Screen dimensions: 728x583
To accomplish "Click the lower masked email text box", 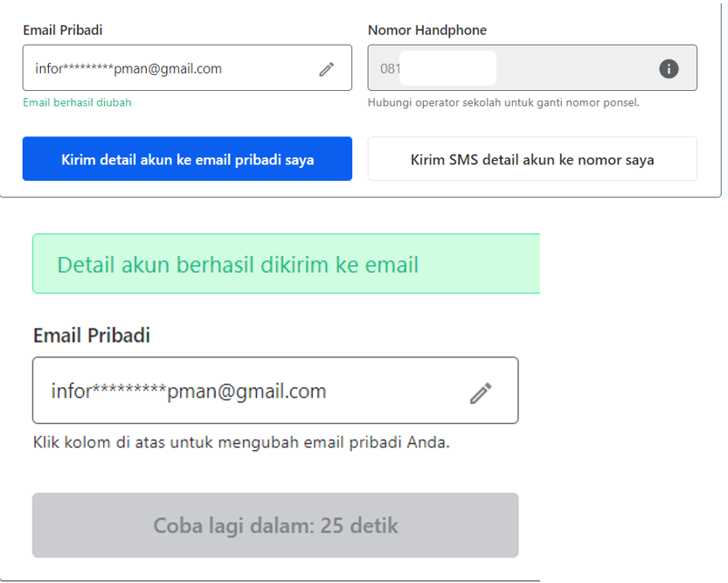I will click(275, 391).
